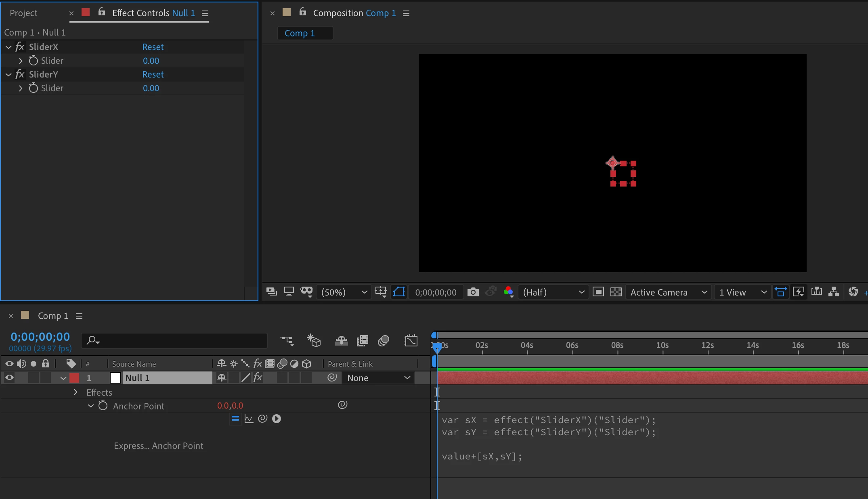Open the Composition panel hamburger menu
Viewport: 868px width, 499px height.
pos(406,13)
